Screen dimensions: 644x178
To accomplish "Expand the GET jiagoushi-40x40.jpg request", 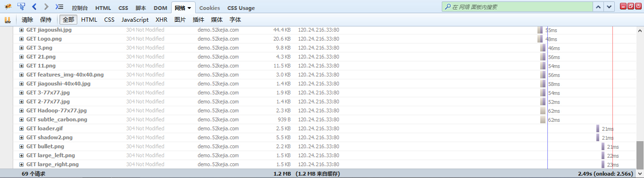I will [21, 84].
